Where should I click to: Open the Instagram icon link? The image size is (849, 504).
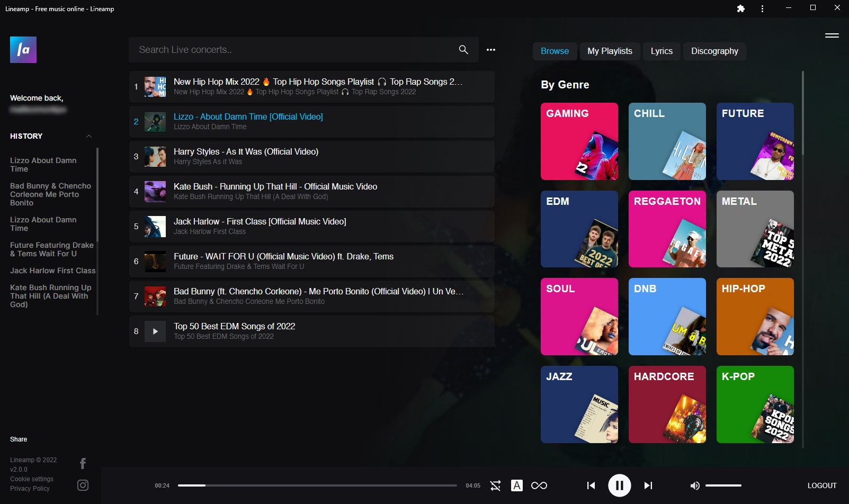pyautogui.click(x=83, y=485)
